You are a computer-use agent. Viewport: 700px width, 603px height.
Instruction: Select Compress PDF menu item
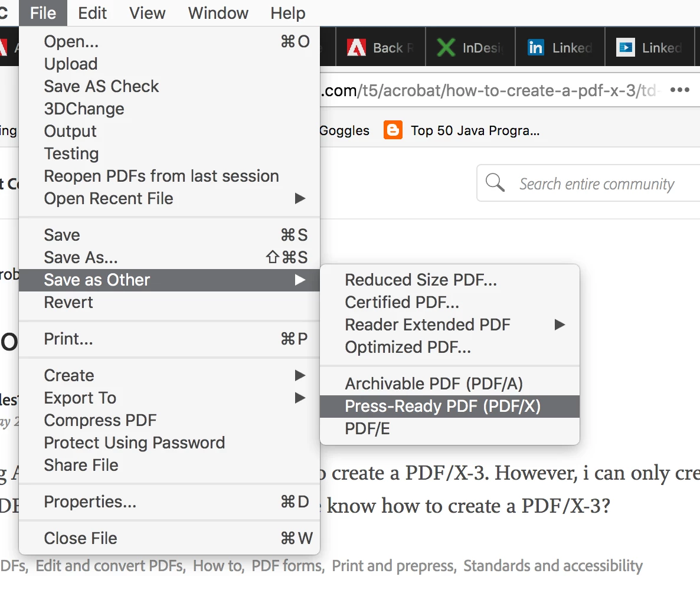point(169,420)
